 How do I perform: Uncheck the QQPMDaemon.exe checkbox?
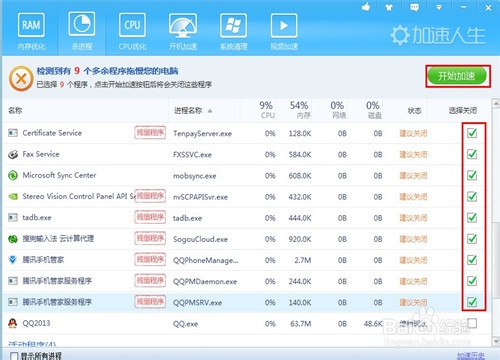click(472, 281)
